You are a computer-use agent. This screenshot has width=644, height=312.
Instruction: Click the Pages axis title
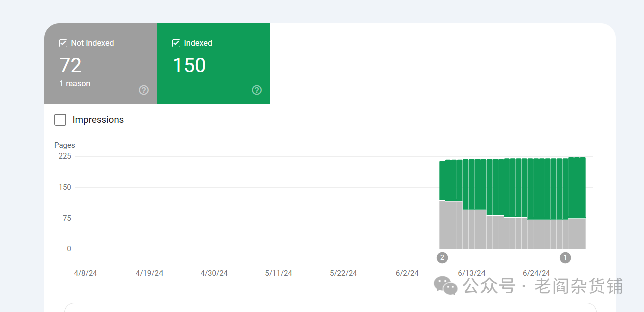click(65, 145)
